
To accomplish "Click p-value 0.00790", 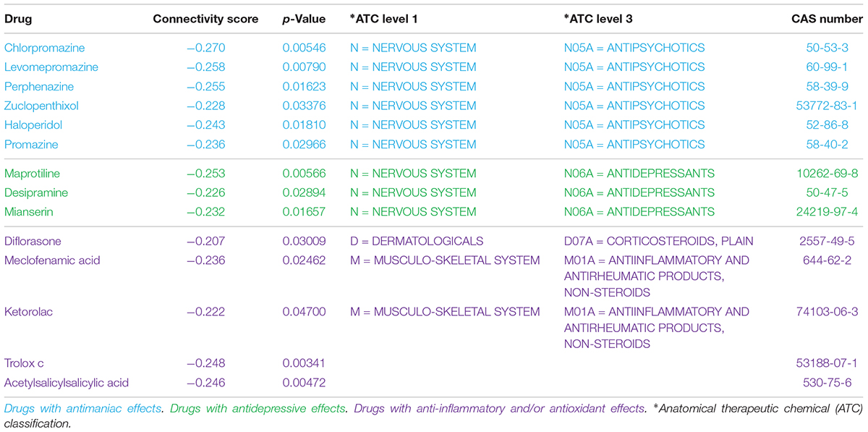I will point(304,67).
